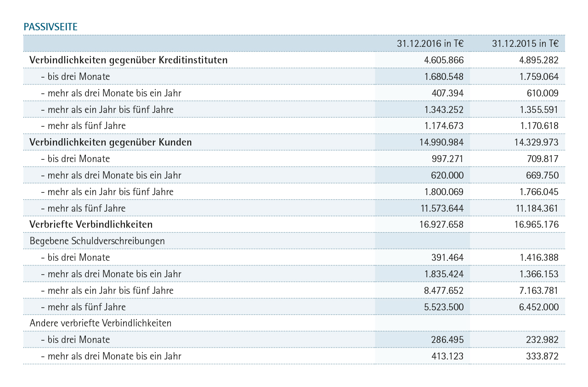The height and width of the screenshot is (387, 588).
Task: Select value 6.452.000
Action: [539, 307]
